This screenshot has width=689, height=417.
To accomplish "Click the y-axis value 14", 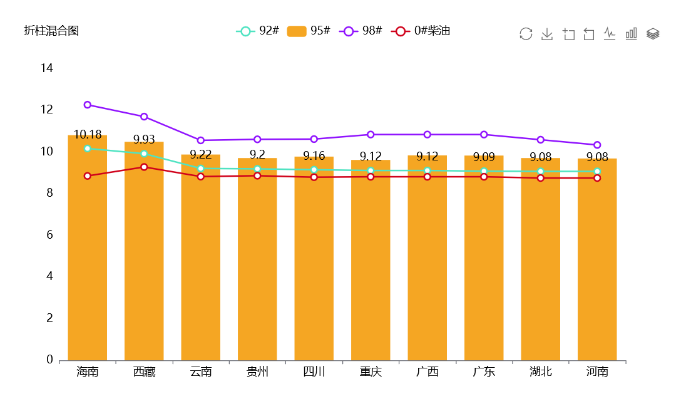I will coord(47,68).
